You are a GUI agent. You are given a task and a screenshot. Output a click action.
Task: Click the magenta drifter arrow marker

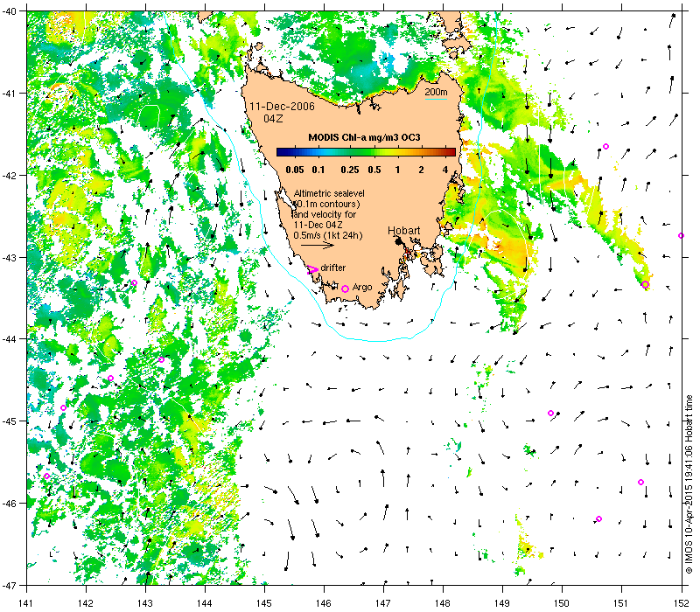[x=312, y=269]
